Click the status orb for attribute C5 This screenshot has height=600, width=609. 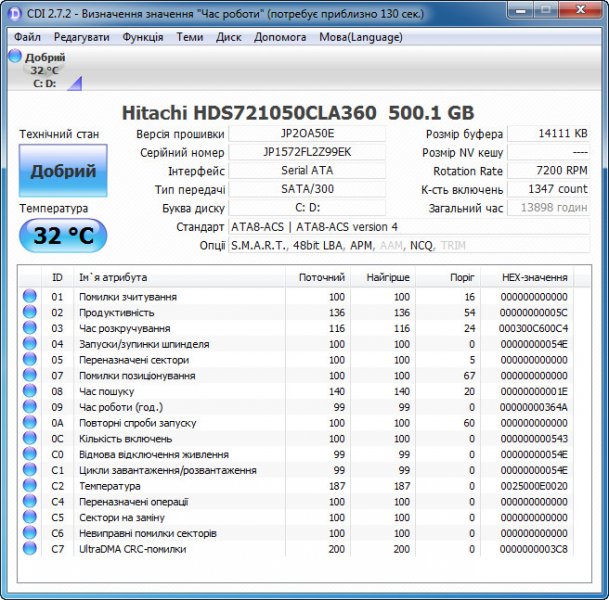(x=30, y=517)
